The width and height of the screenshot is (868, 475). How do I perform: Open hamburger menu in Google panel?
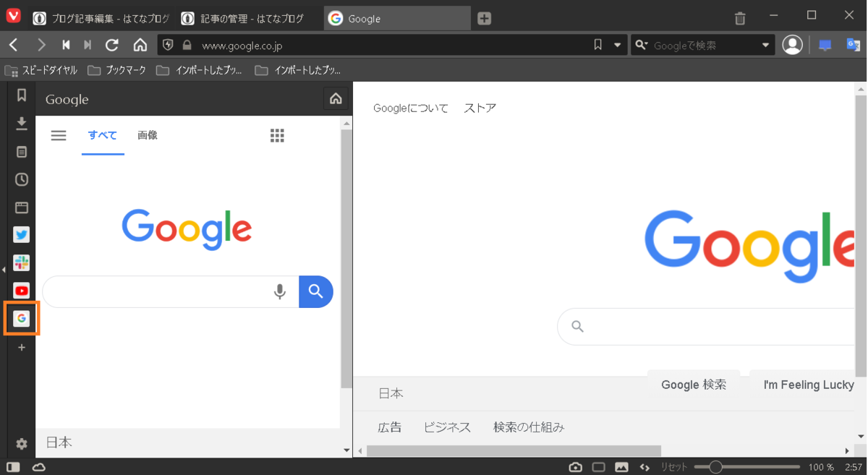point(59,135)
